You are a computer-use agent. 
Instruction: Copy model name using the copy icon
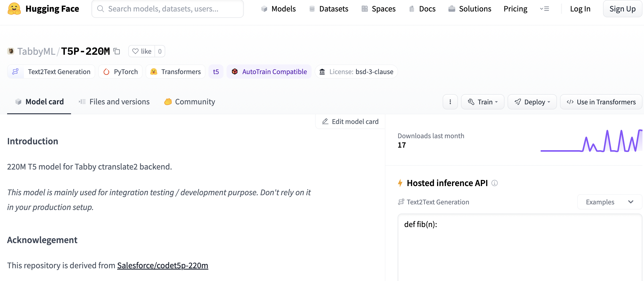(117, 51)
